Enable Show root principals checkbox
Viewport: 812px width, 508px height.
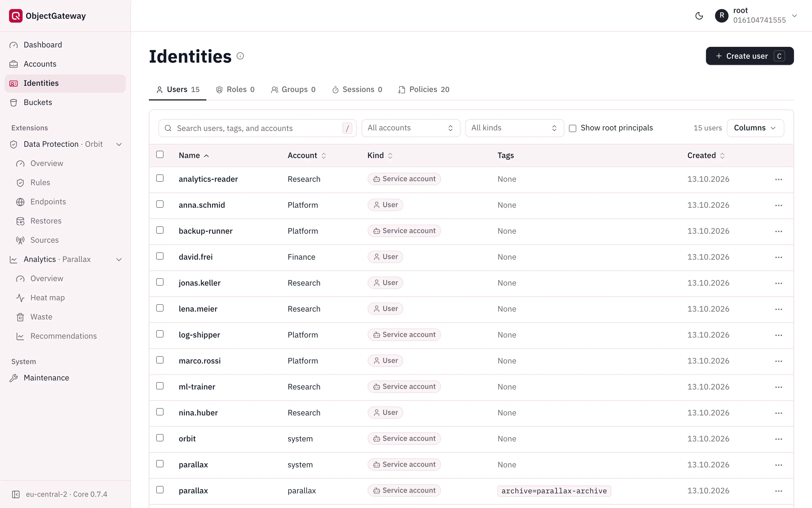(572, 128)
